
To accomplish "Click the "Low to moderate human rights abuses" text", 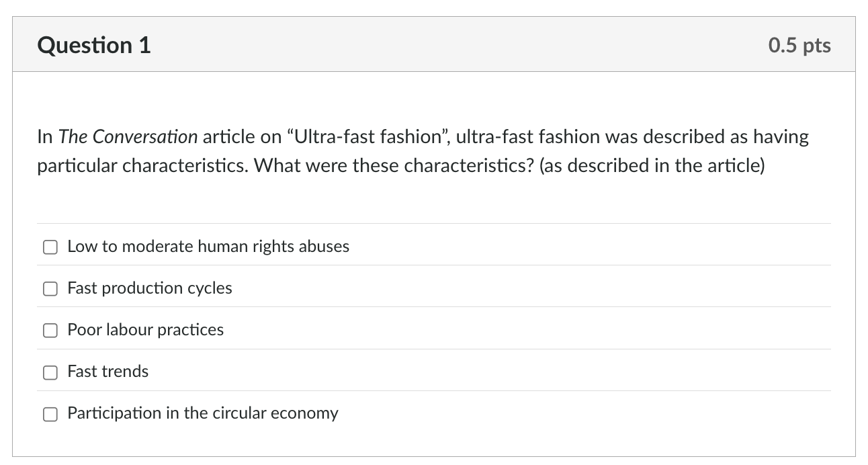I will [208, 247].
